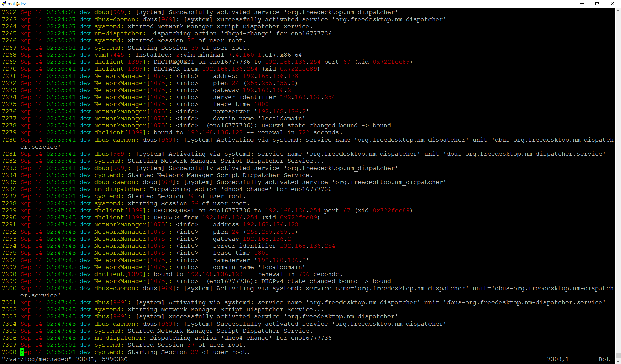This screenshot has height=364, width=621.
Task: Click 'server identifier' on line 7274
Action: point(244,97)
